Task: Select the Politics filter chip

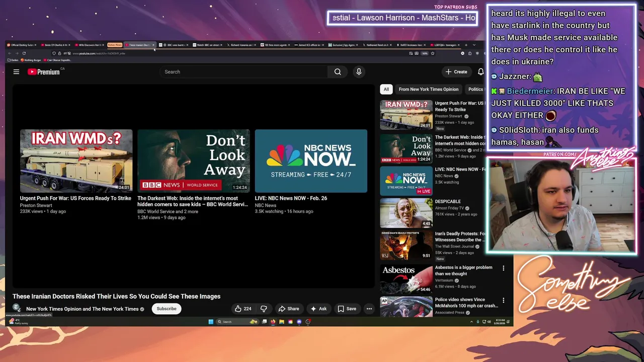Action: (475, 89)
